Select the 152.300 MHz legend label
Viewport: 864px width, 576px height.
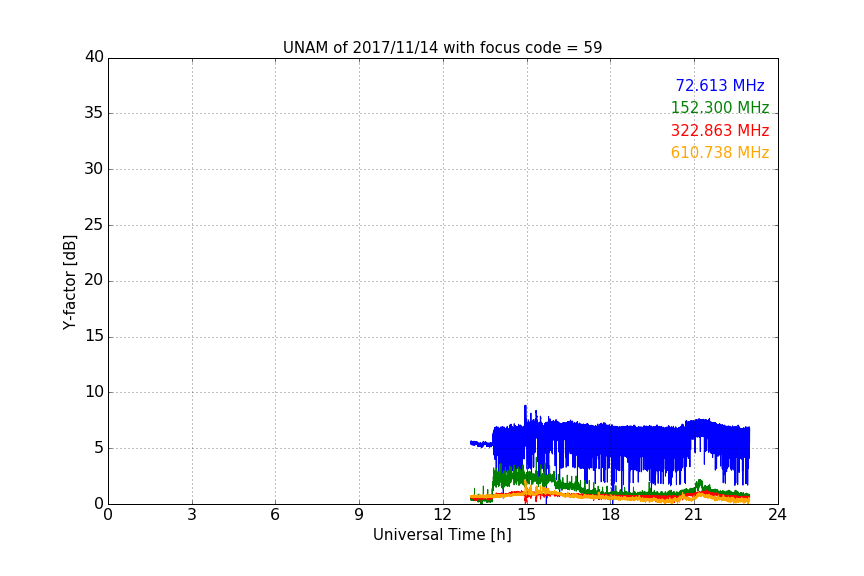tap(720, 107)
